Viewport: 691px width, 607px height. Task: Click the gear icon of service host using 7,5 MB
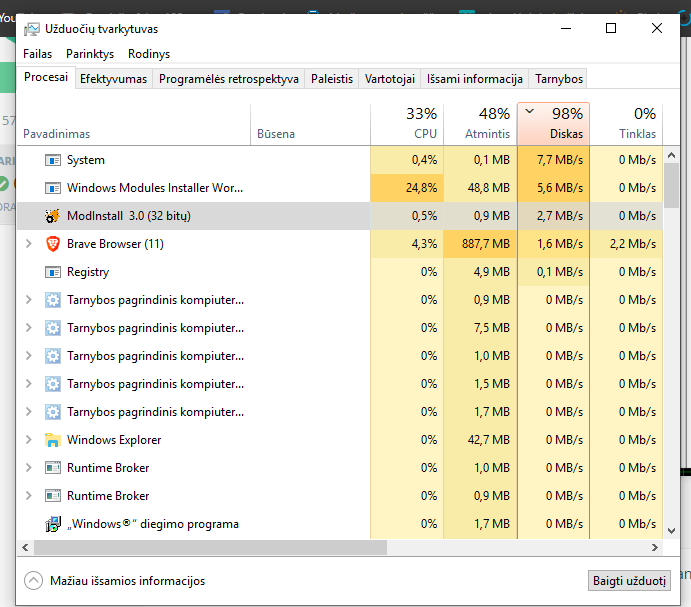click(x=53, y=328)
